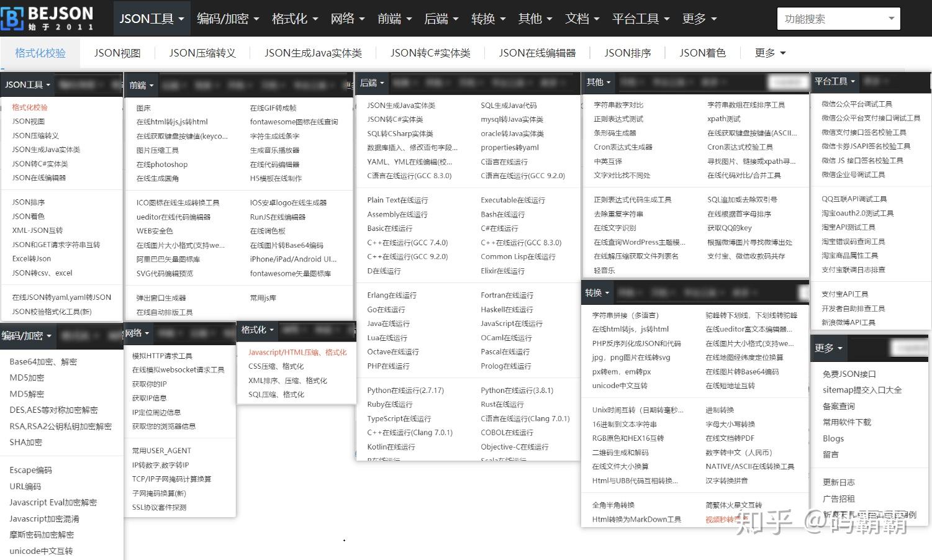
Task: Open 摩斯密码加密解密
Action: click(x=42, y=535)
